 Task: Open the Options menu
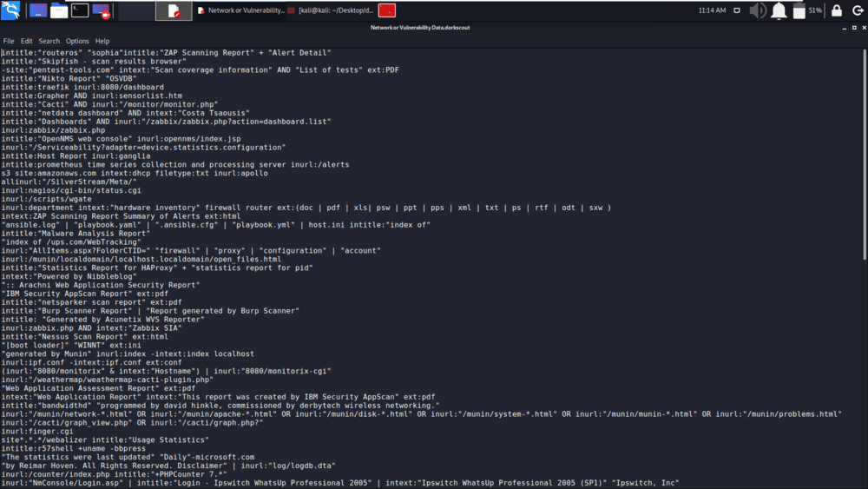pos(77,41)
